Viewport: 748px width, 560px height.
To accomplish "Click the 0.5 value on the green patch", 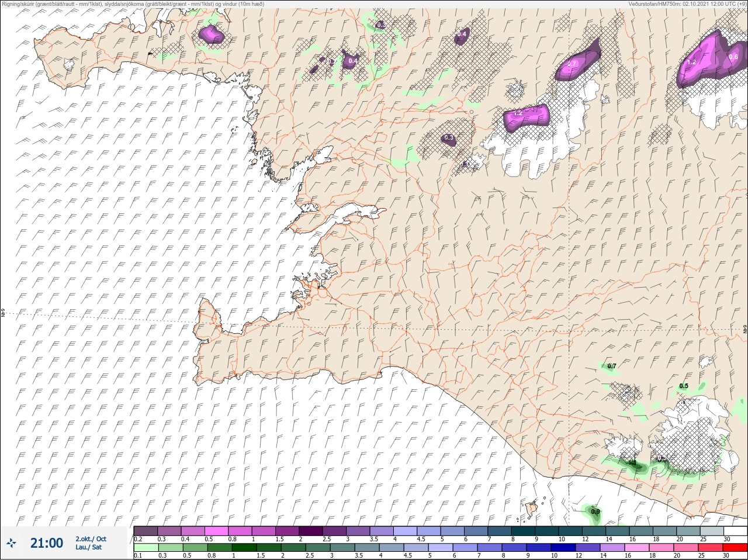I will tap(684, 386).
